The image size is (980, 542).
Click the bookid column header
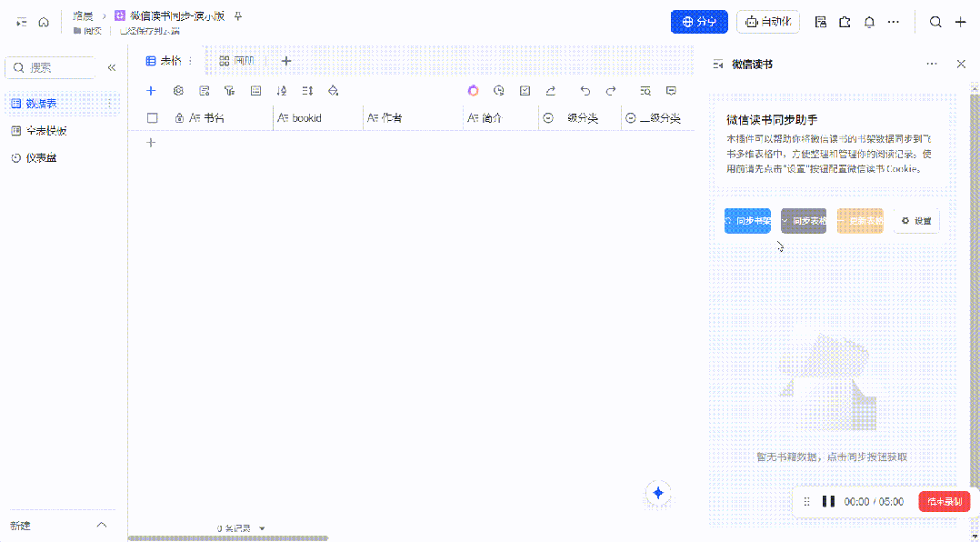pyautogui.click(x=318, y=117)
